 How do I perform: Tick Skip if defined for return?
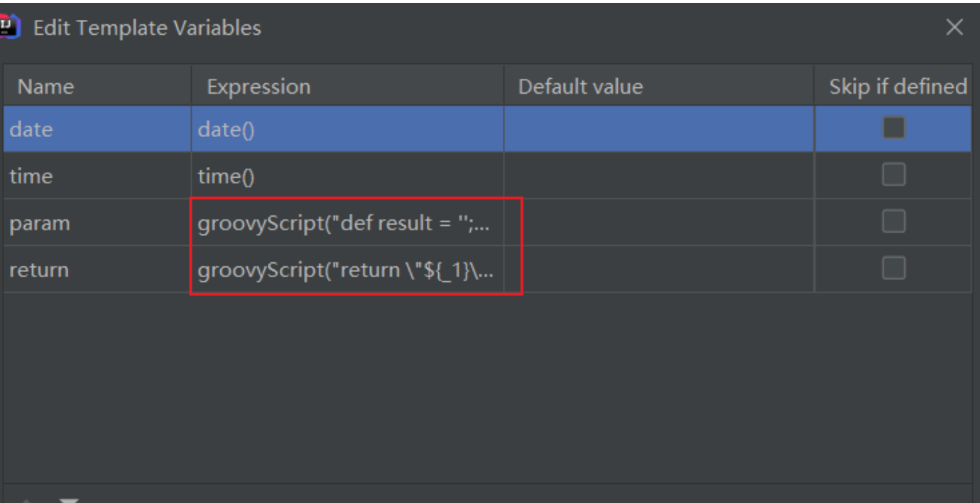coord(893,269)
